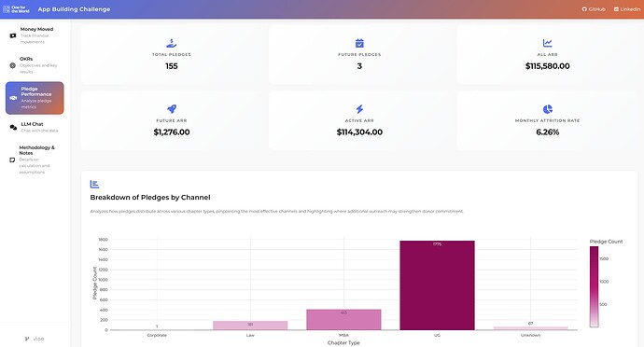Open the GitHub link in header

tap(594, 9)
